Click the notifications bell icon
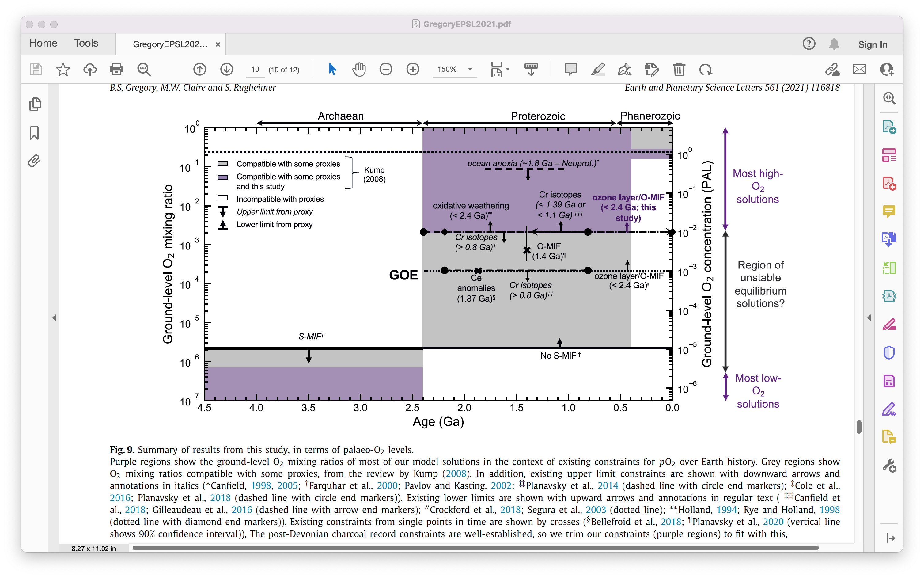924x578 pixels. (834, 44)
